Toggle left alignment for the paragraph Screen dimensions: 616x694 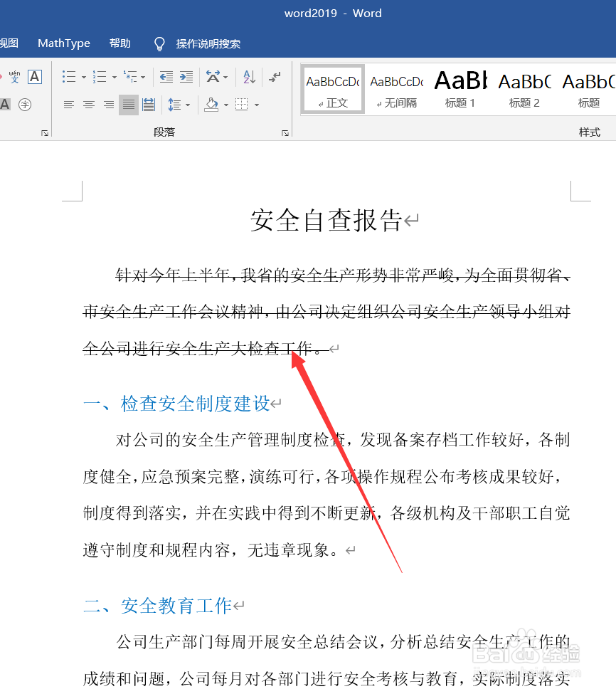coord(68,104)
